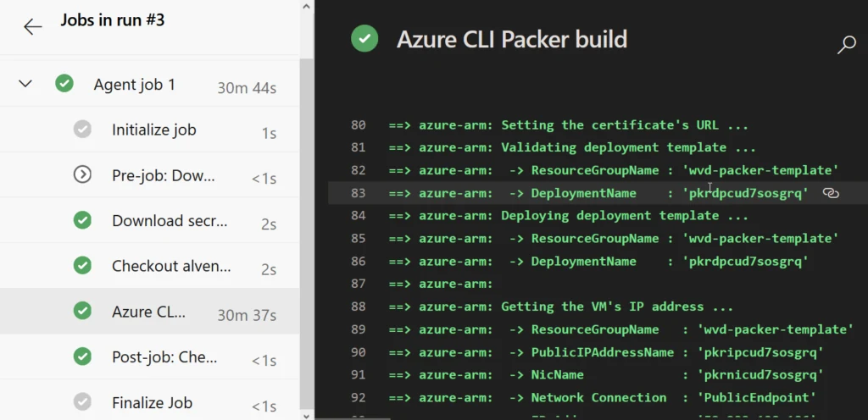Open the log search magnifier icon
This screenshot has height=420, width=868.
click(x=847, y=45)
